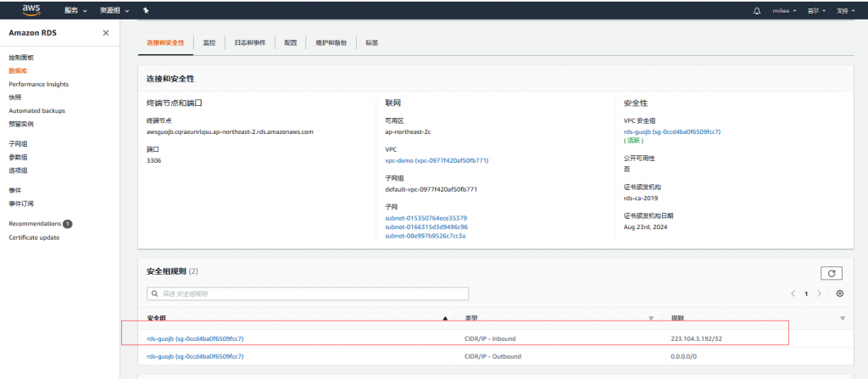Screen dimensions: 868x379
Task: Open security group table settings gear
Action: [840, 293]
